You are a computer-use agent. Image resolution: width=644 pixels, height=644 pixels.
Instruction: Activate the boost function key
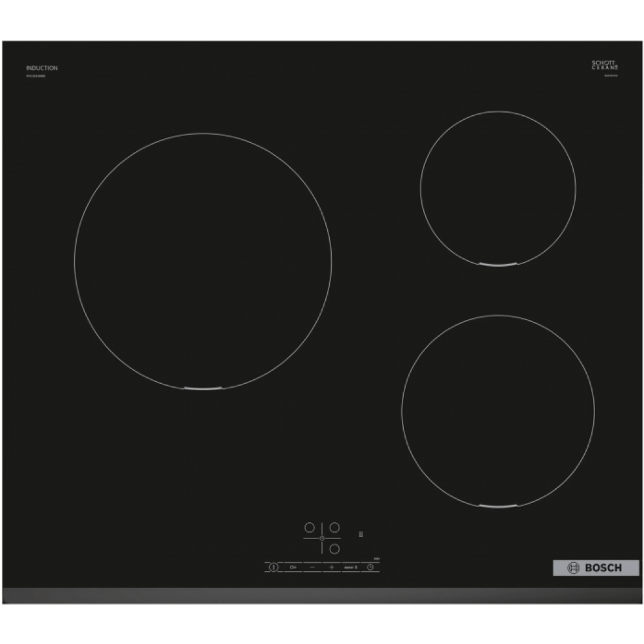(351, 567)
